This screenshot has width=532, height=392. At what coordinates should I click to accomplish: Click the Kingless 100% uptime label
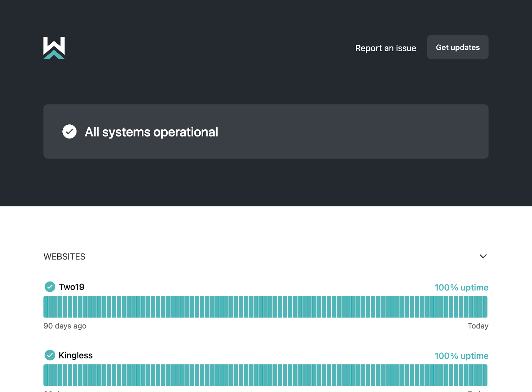coord(461,356)
